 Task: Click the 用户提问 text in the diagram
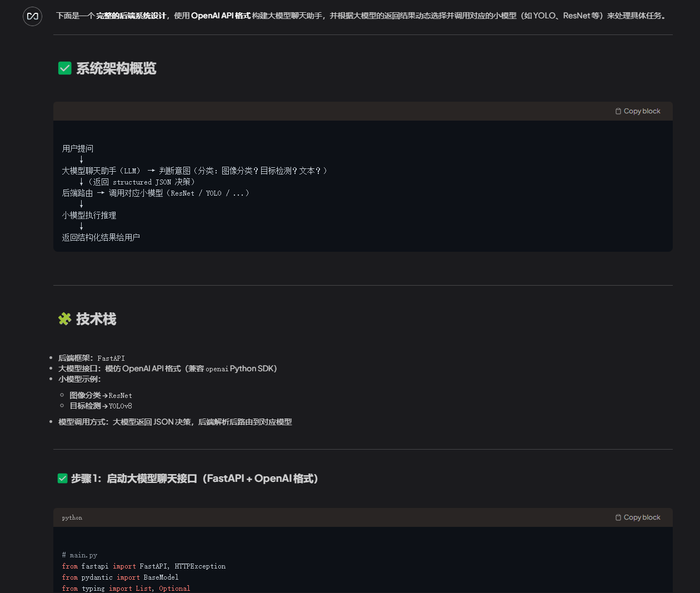(x=78, y=148)
